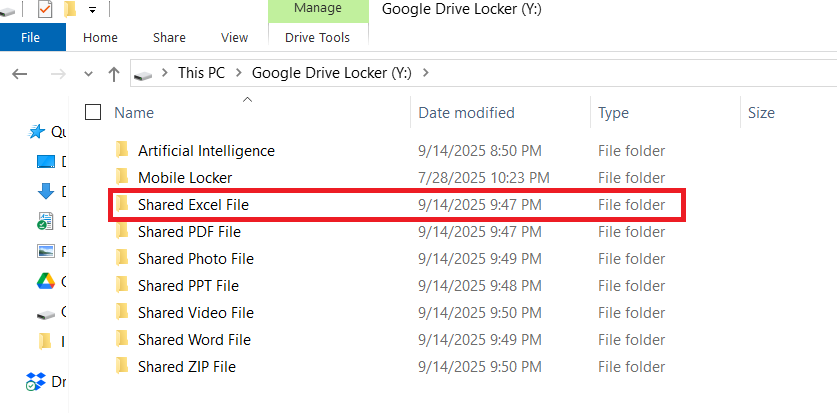Select the Shared Excel File folder

193,205
